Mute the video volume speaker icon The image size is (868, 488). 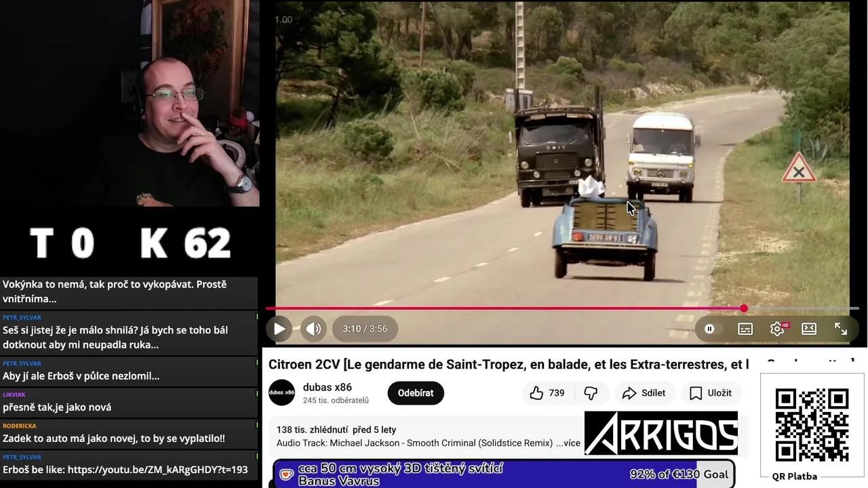point(313,329)
